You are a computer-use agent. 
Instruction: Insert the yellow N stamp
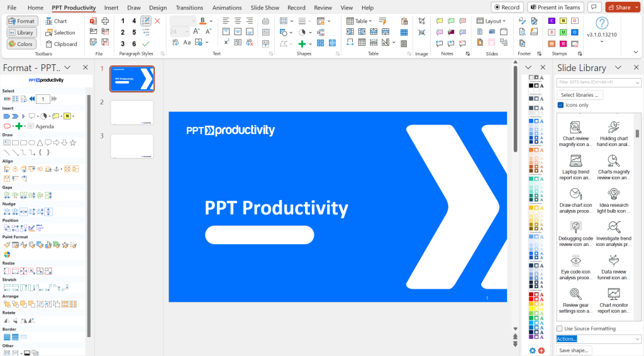tap(563, 21)
